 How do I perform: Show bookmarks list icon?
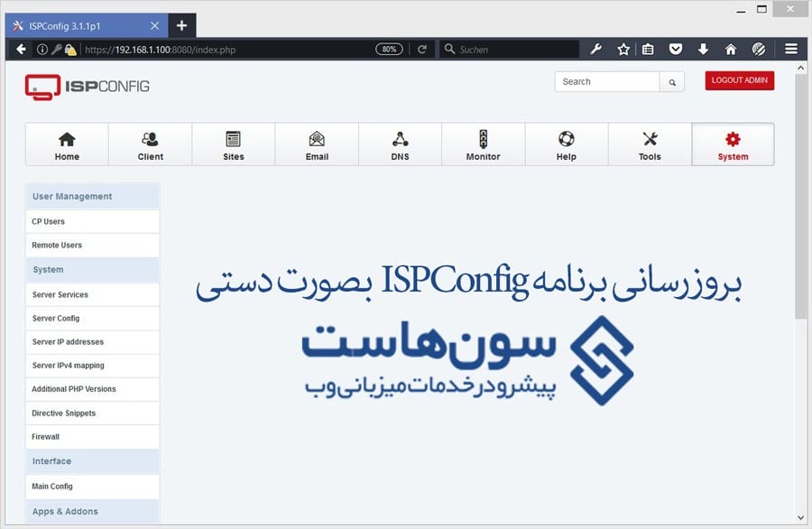point(648,50)
